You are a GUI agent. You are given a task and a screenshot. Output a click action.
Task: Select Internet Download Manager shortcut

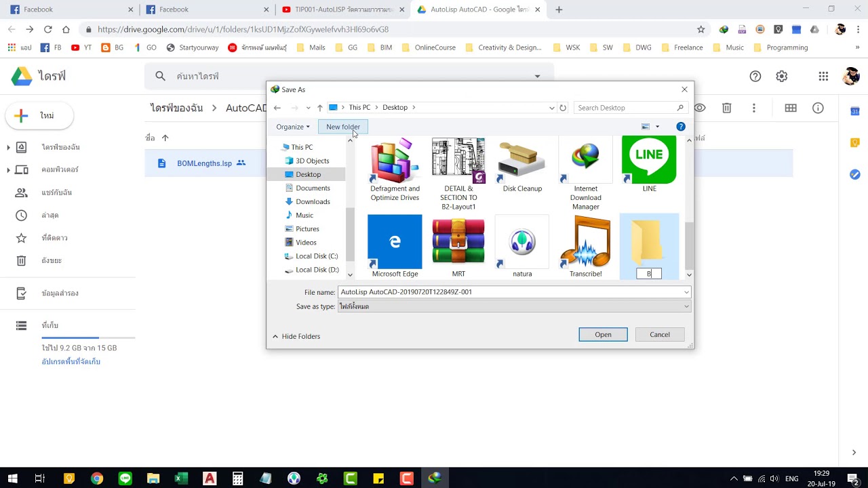(x=586, y=174)
